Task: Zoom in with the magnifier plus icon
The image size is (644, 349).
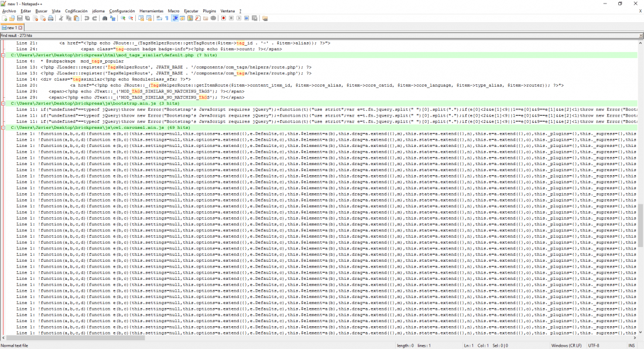Action: tap(123, 18)
